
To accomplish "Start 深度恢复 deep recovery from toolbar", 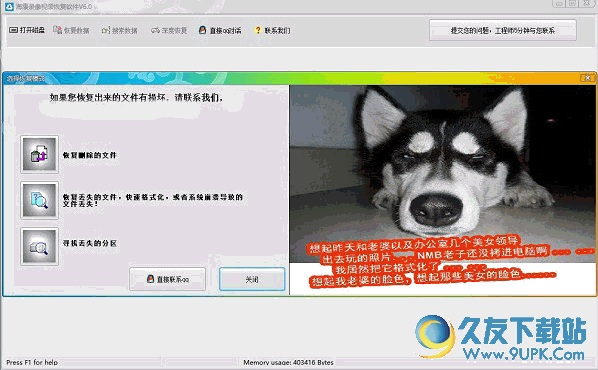I will point(169,30).
